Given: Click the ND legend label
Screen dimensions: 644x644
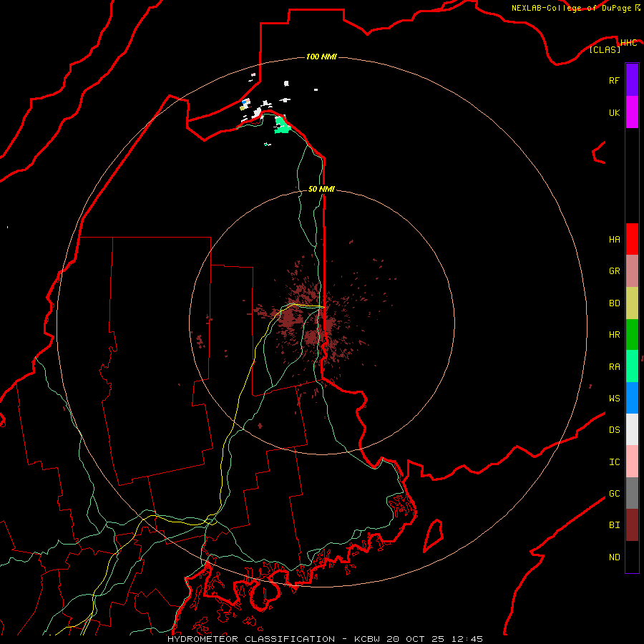Looking at the screenshot, I should [614, 557].
